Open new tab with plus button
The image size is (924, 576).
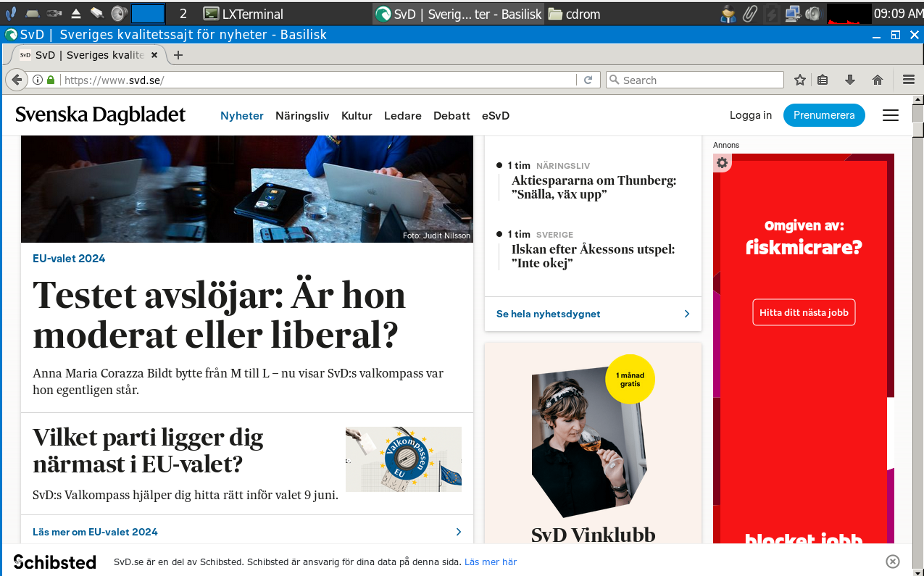[178, 55]
